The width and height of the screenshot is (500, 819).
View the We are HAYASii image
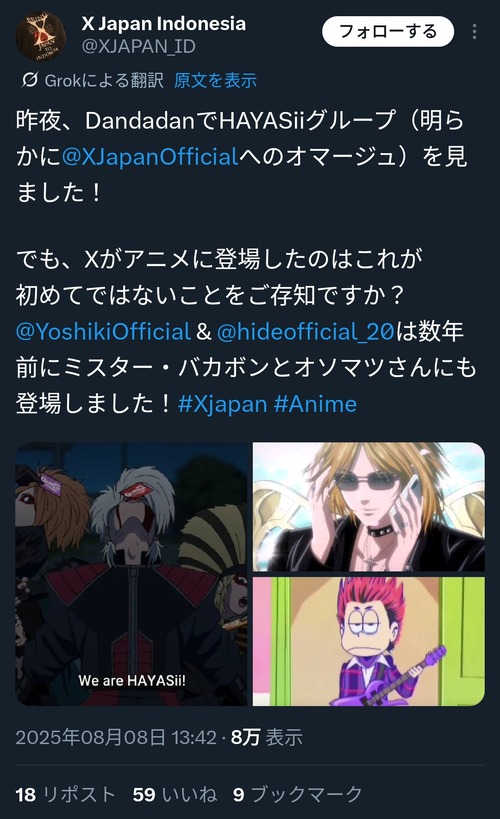[132, 574]
